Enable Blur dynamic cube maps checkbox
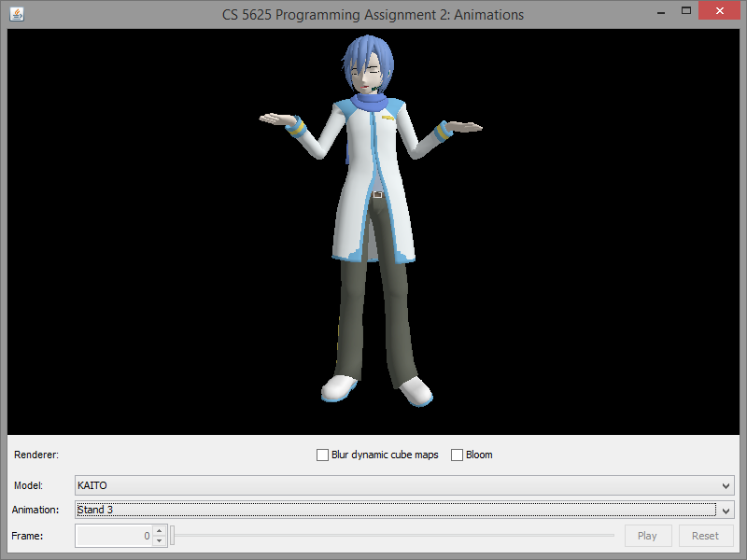The height and width of the screenshot is (560, 747). click(323, 455)
